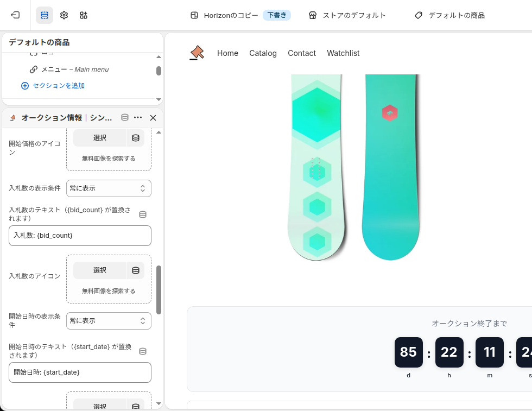
Task: Click the 下書き draft badge
Action: point(277,15)
